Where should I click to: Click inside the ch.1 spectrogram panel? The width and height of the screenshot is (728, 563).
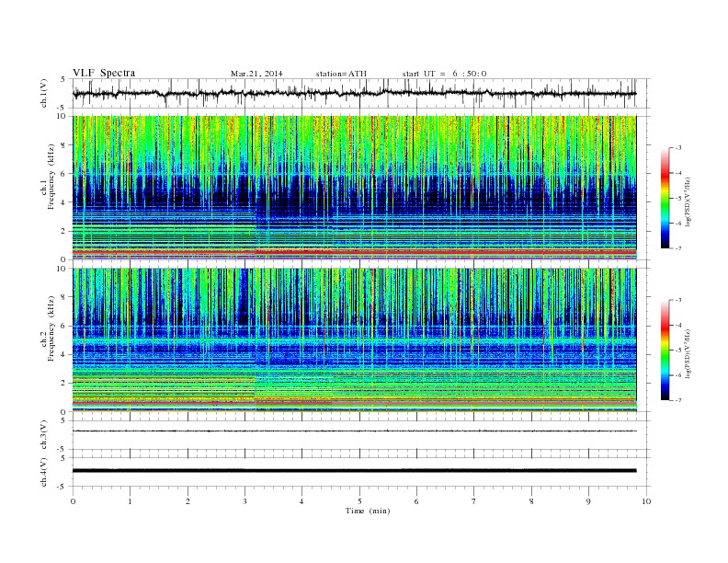point(355,188)
